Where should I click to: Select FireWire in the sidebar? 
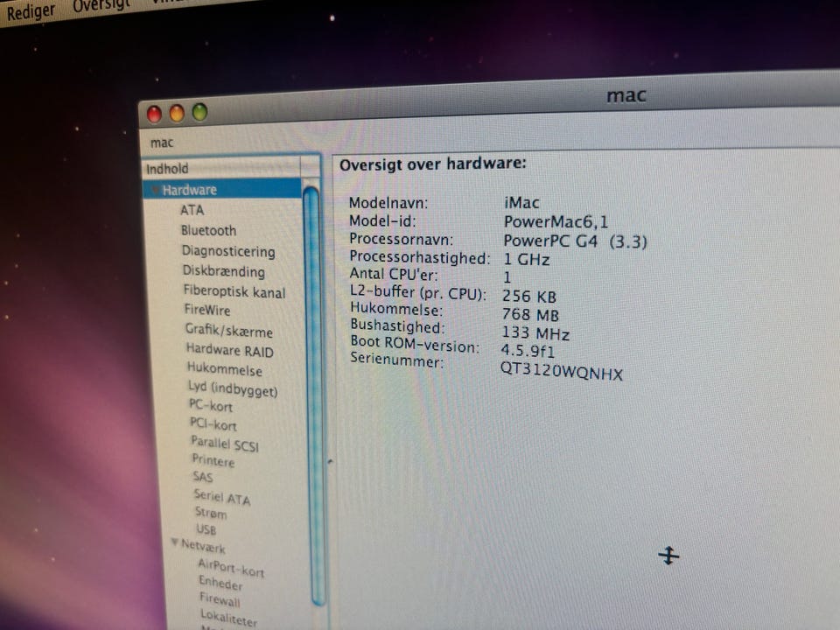[x=206, y=310]
